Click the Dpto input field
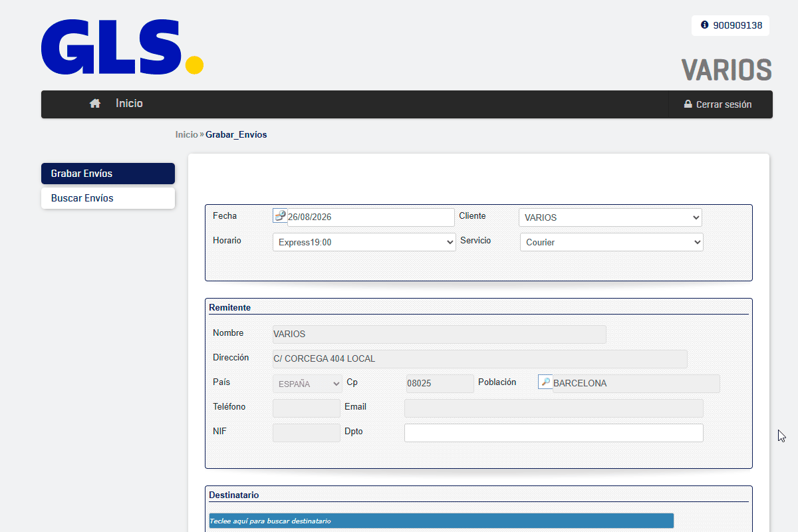This screenshot has height=532, width=798. coord(554,433)
